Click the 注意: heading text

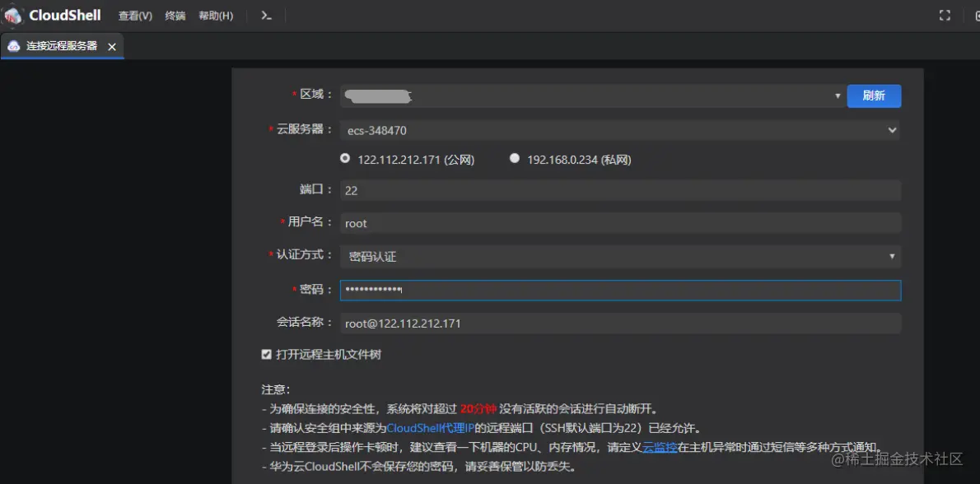(276, 389)
